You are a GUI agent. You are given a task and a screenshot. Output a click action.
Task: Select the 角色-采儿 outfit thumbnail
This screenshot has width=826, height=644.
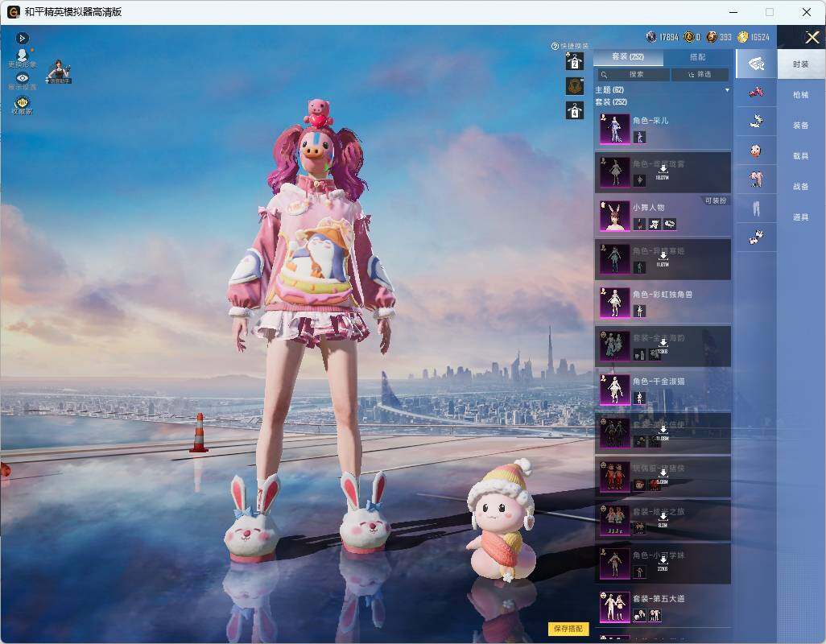coord(615,129)
